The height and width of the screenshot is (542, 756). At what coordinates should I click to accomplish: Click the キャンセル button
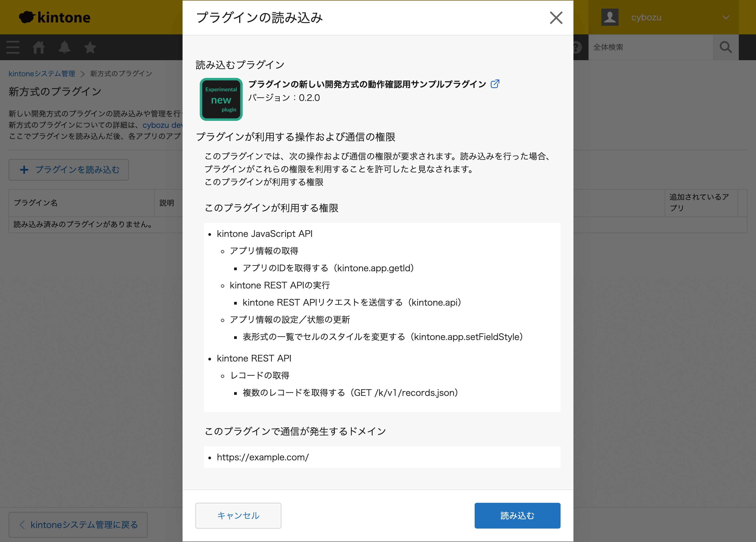[238, 515]
